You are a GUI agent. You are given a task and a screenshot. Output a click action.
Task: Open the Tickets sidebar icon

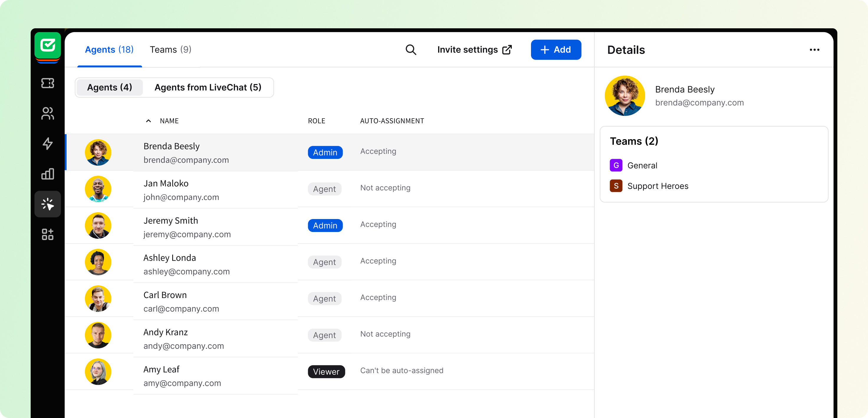pos(47,83)
